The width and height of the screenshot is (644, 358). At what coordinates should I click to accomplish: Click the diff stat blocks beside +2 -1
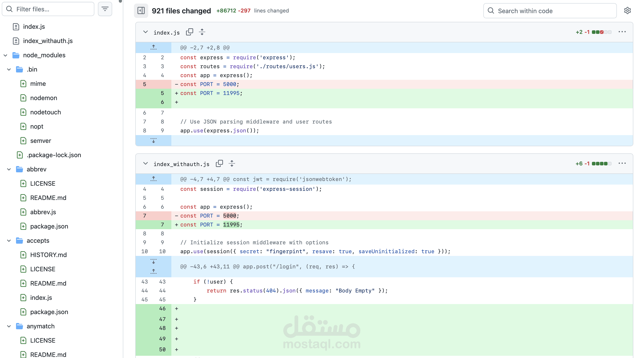pos(601,32)
